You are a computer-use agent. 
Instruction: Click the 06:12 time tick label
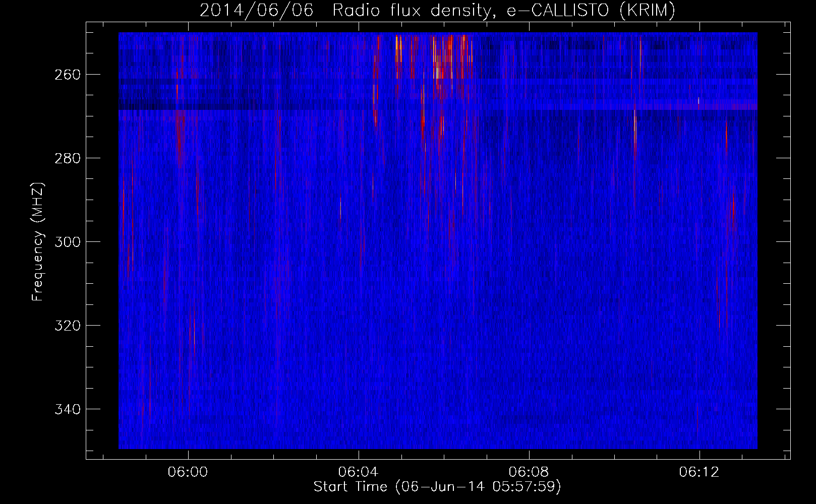[x=700, y=472]
